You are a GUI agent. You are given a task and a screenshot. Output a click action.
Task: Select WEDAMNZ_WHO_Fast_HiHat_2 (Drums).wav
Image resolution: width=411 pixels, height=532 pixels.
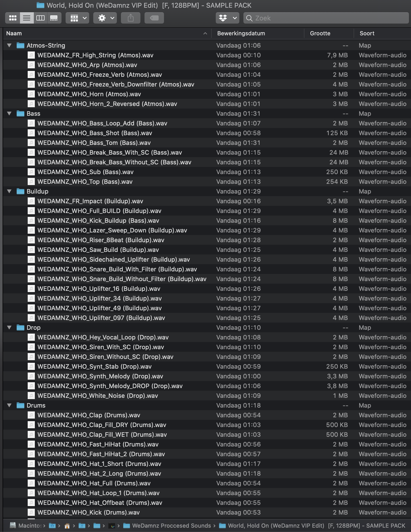[101, 454]
